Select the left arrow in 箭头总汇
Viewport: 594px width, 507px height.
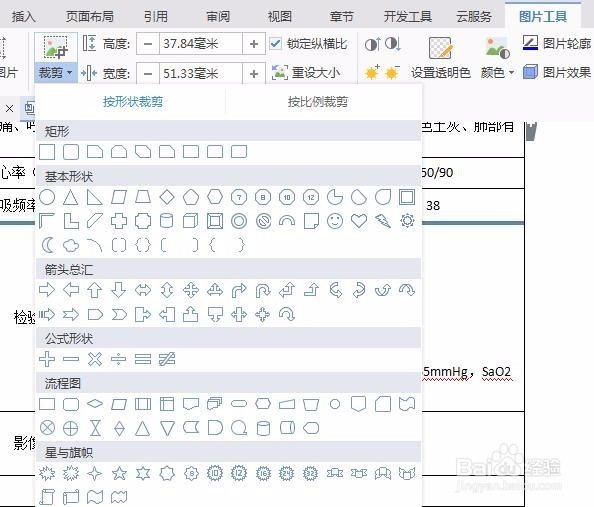[x=71, y=290]
